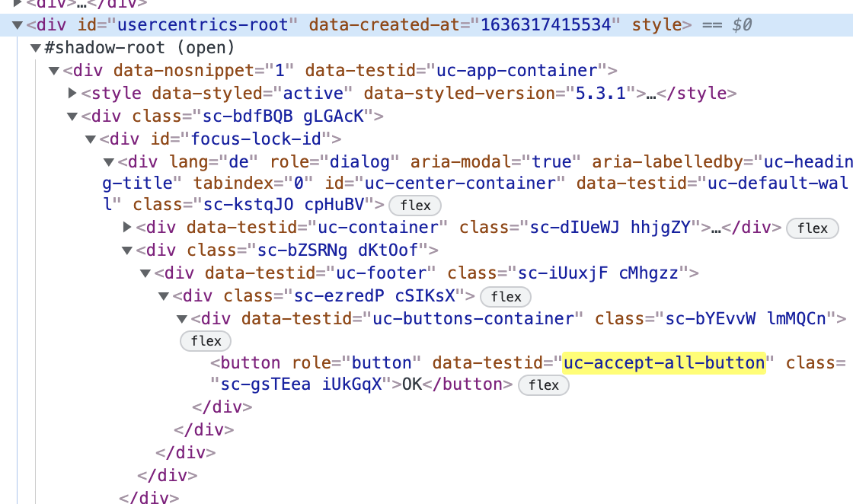Click the $0 console reference marker
853x504 pixels.
(x=742, y=25)
